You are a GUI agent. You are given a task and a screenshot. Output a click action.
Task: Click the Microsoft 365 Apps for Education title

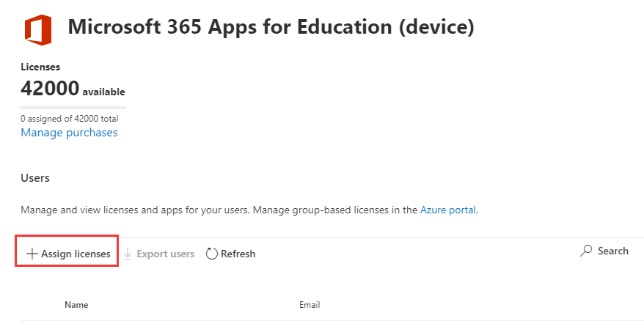(x=271, y=28)
